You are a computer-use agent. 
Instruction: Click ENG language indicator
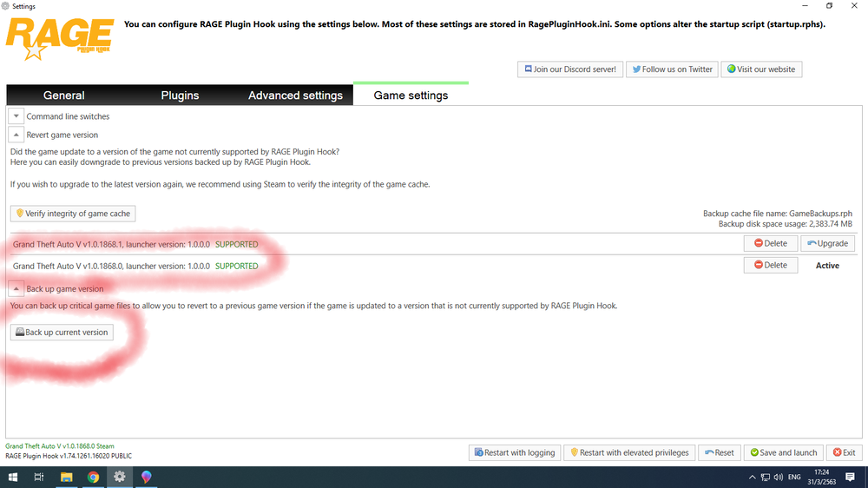(x=794, y=477)
